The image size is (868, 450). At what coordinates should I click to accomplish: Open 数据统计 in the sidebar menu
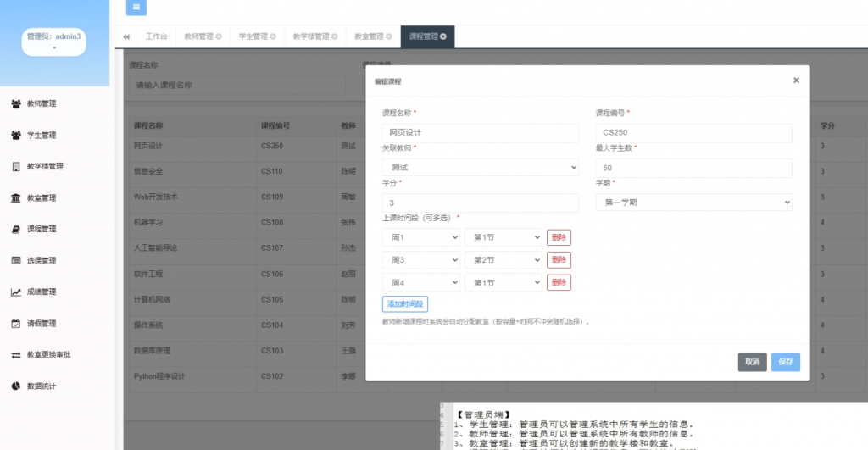tap(42, 386)
